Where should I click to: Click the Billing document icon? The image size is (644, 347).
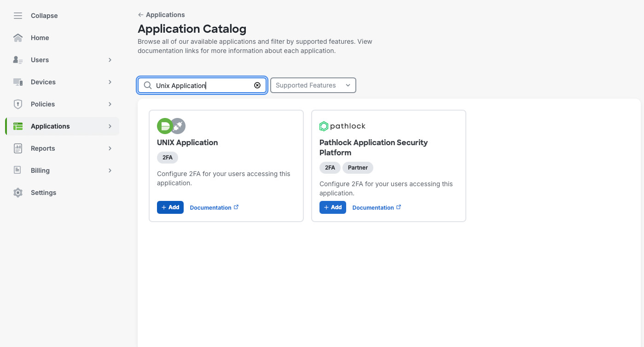pyautogui.click(x=18, y=171)
